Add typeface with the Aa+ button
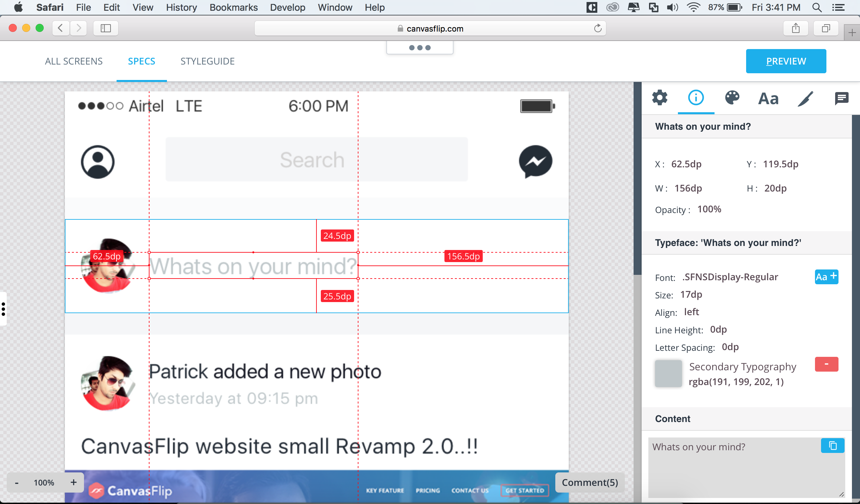Screen dimensions: 860x504 (x=826, y=277)
